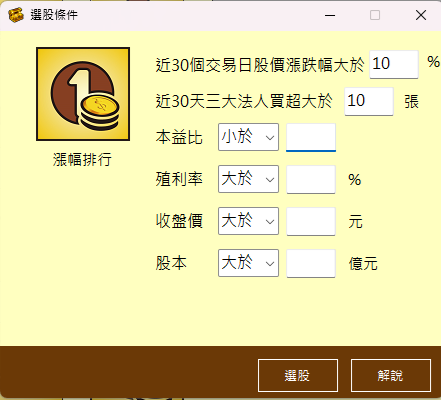
Task: Click the 漲幅排行 coin icon
Action: [83, 94]
